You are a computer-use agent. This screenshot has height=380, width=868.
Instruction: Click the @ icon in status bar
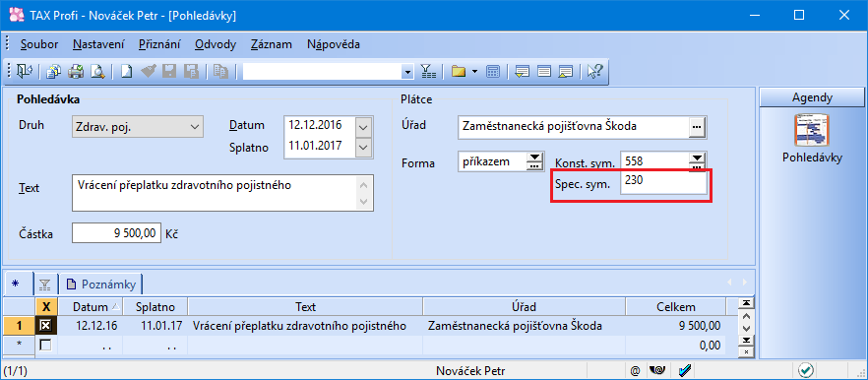(x=635, y=370)
